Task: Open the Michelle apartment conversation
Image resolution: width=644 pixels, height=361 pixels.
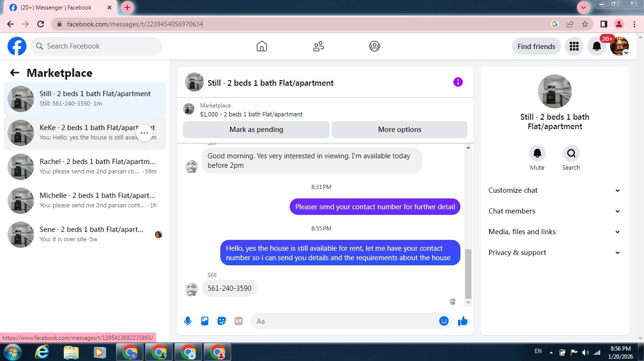Action: coord(85,201)
